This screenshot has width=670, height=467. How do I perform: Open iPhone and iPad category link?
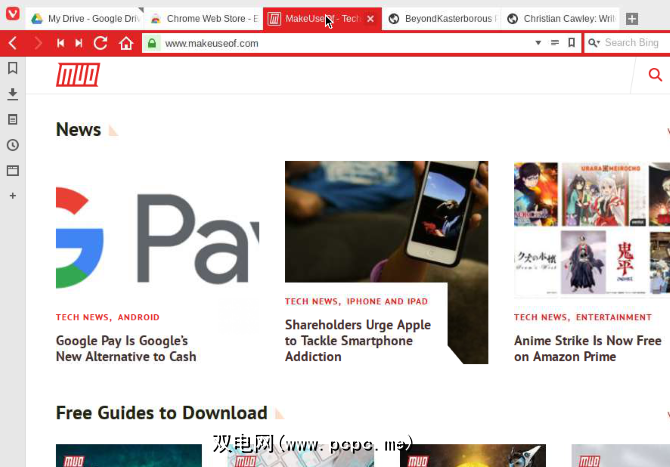pos(387,301)
